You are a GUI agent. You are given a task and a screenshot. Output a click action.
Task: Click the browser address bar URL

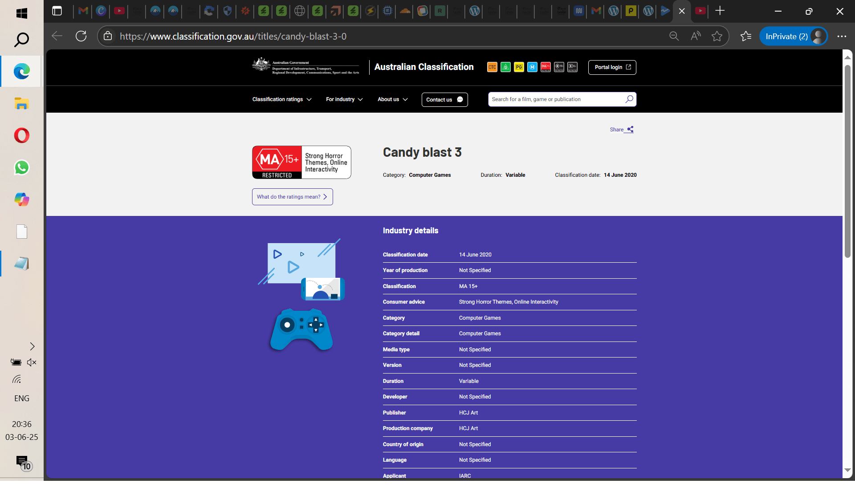coord(233,36)
